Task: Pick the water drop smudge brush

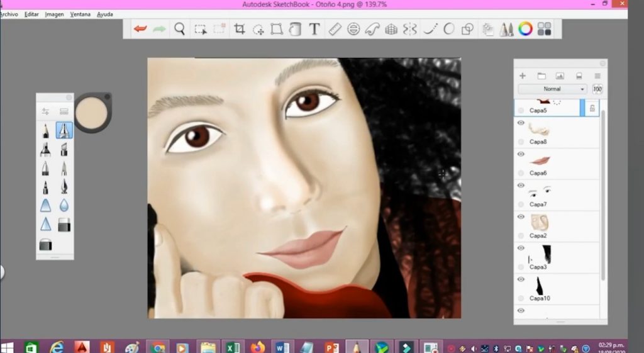Action: coord(64,206)
